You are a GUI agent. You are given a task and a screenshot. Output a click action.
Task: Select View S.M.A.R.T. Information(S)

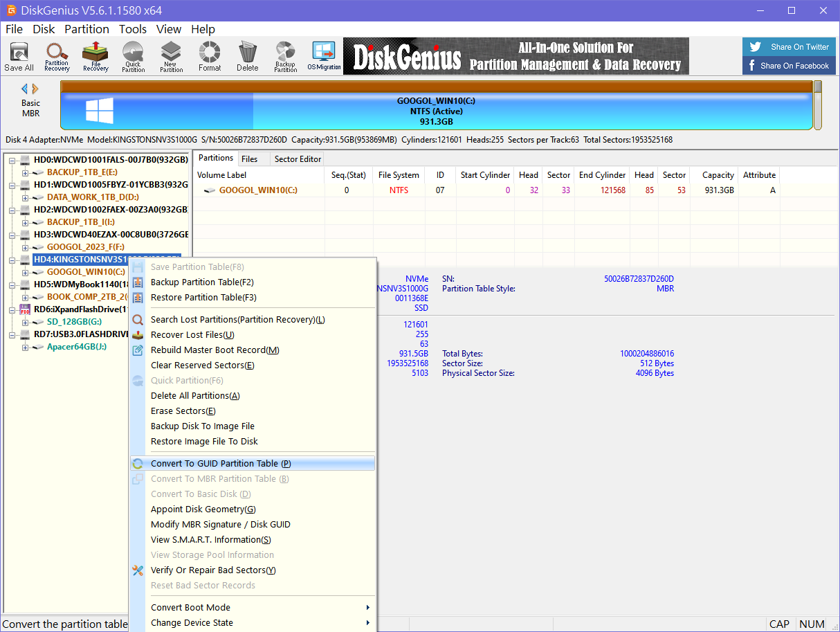click(253, 540)
